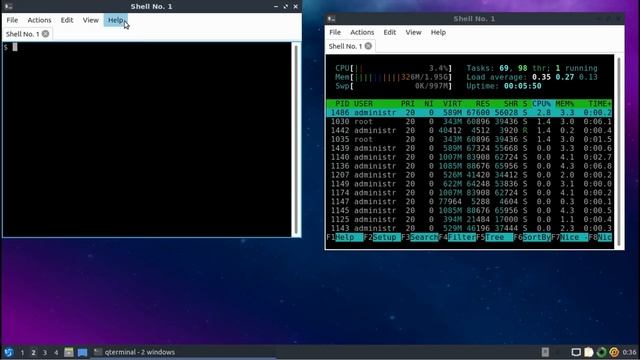Click the F6 SortBy function key in htop
This screenshot has height=360, width=640.
(532, 237)
